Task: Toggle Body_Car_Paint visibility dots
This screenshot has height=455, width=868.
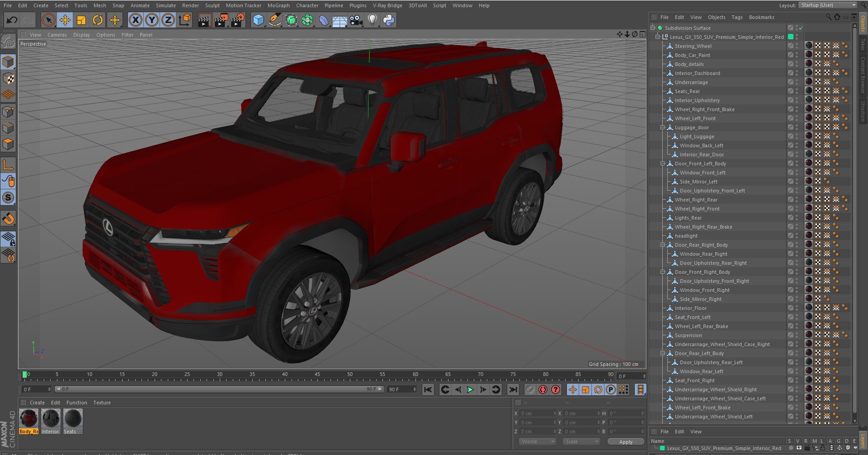Action: [797, 55]
